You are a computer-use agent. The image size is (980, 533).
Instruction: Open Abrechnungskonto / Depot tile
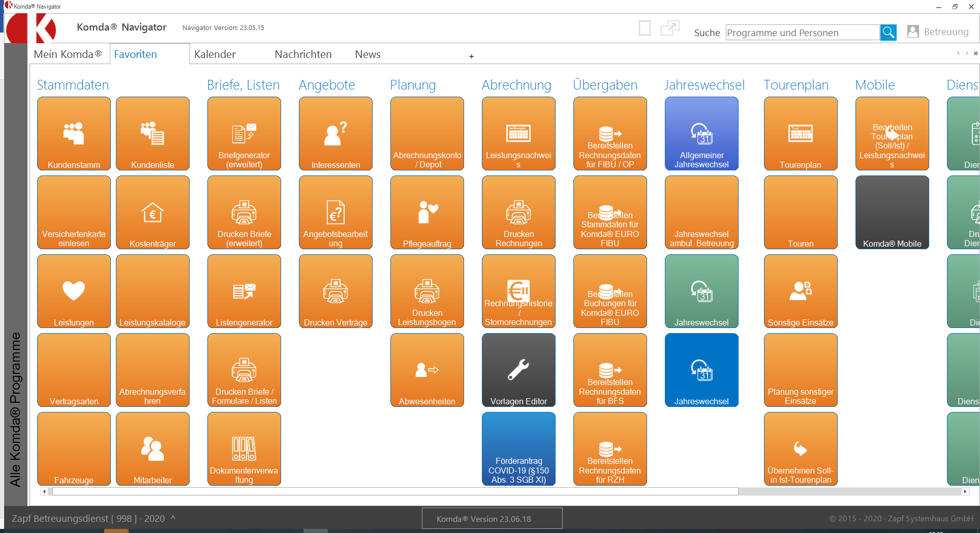tap(427, 133)
